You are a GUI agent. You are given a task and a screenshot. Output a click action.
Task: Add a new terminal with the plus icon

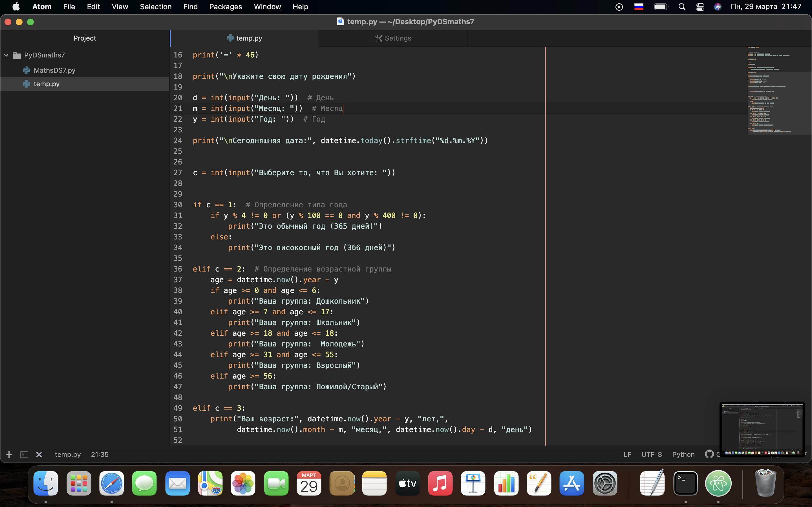click(x=9, y=454)
